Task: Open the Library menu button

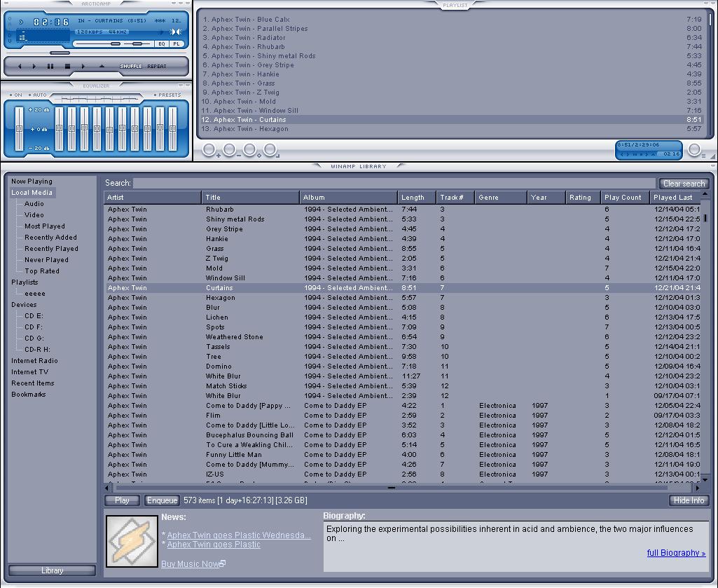Action: tap(53, 570)
